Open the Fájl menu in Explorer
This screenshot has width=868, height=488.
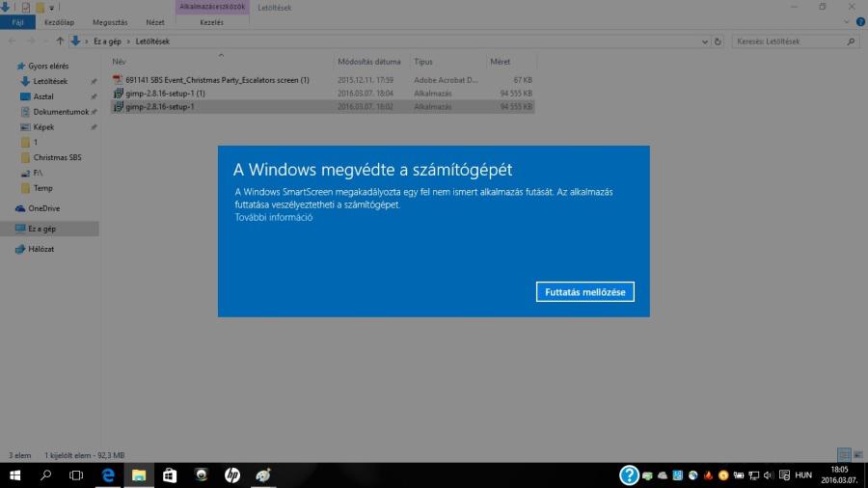point(17,23)
